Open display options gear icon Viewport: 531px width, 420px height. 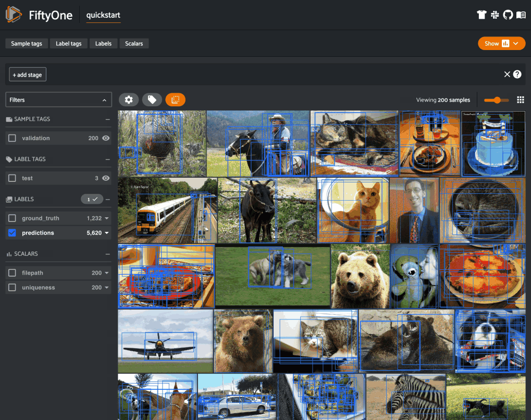click(x=129, y=100)
